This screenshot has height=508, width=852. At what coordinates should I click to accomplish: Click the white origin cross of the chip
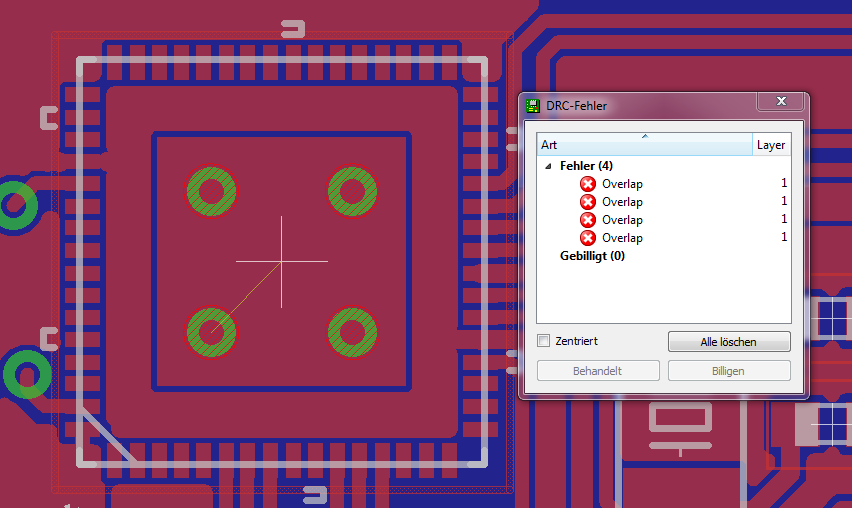(281, 261)
